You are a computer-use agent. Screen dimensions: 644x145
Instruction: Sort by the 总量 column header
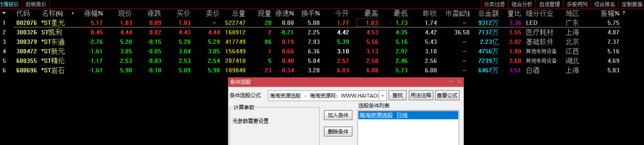point(238,13)
